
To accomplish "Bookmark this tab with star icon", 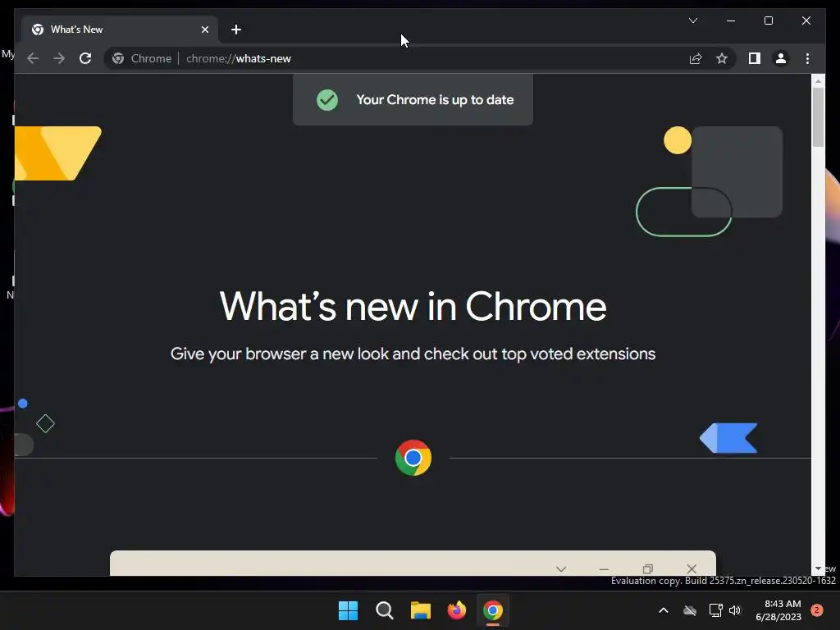I will pos(722,58).
